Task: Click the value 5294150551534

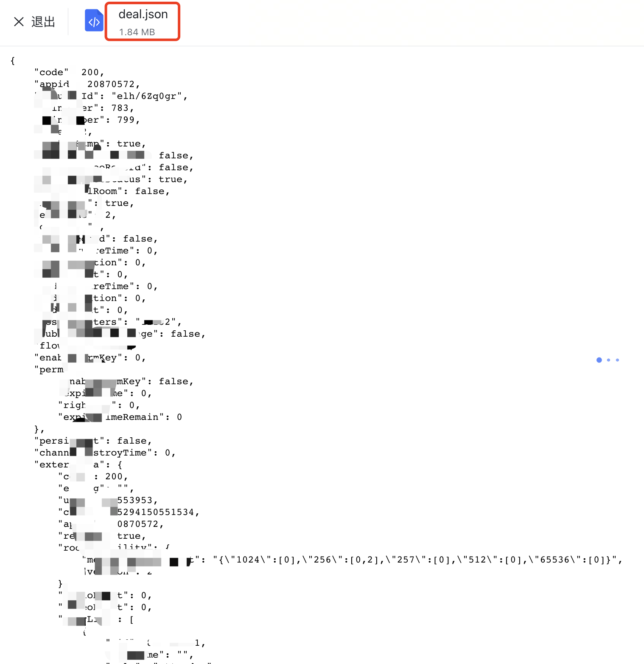Action: pos(156,512)
